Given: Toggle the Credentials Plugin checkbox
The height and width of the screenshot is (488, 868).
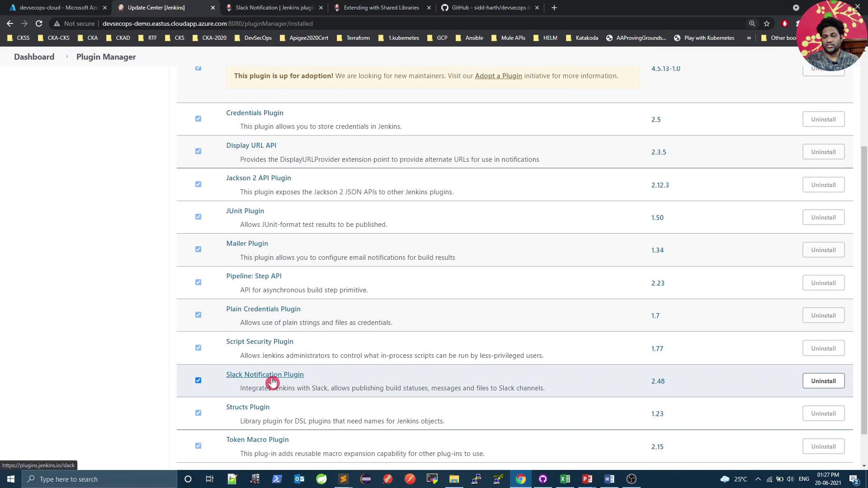Looking at the screenshot, I should pyautogui.click(x=198, y=119).
